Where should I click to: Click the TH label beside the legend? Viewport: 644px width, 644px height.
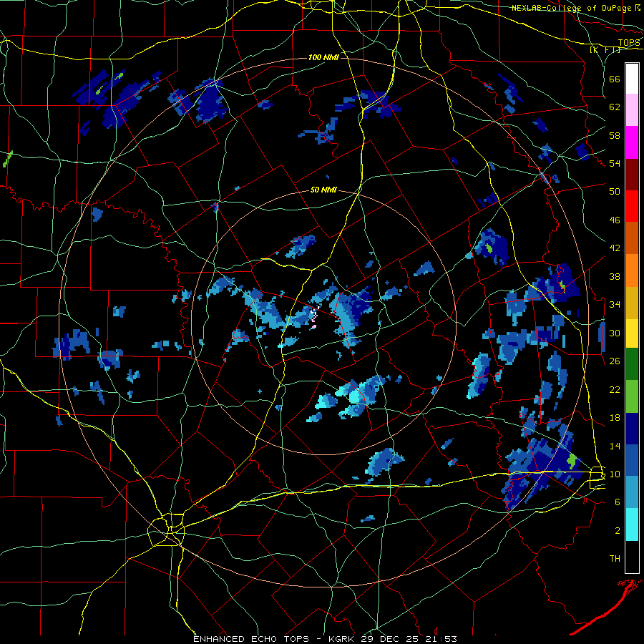click(615, 559)
